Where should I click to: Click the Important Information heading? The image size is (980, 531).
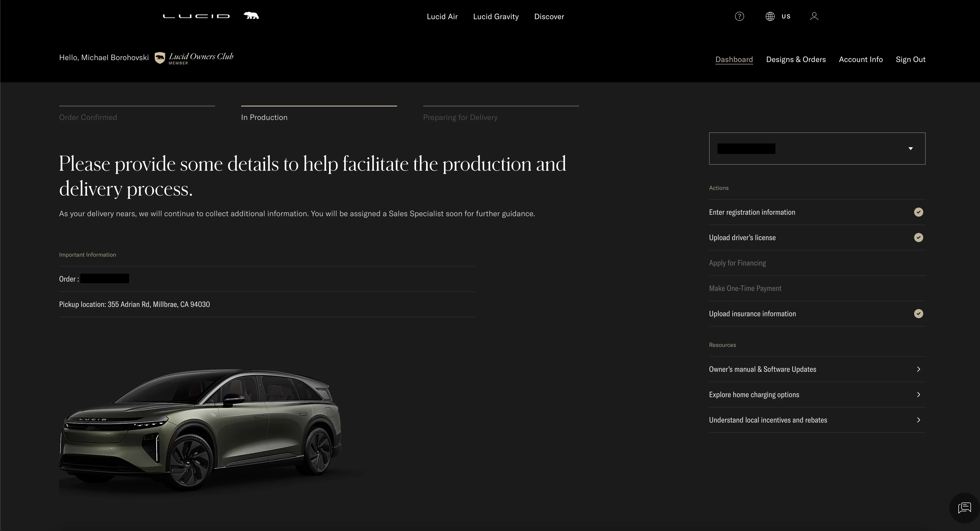pyautogui.click(x=87, y=255)
